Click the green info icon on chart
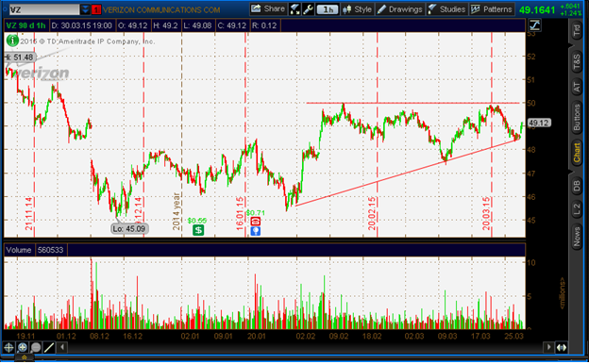 [12, 41]
